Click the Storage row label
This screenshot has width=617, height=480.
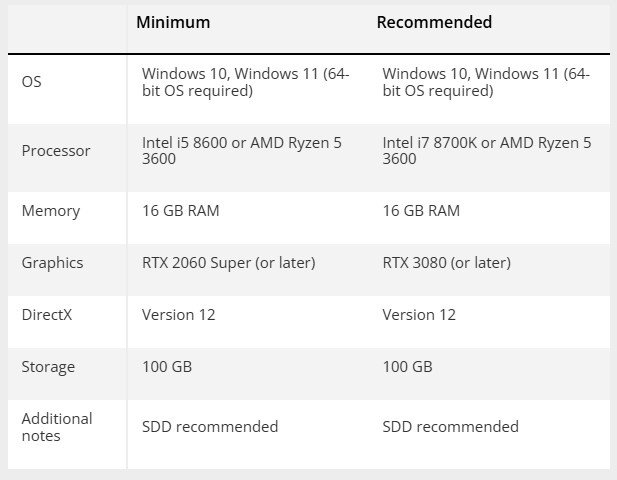coord(48,367)
